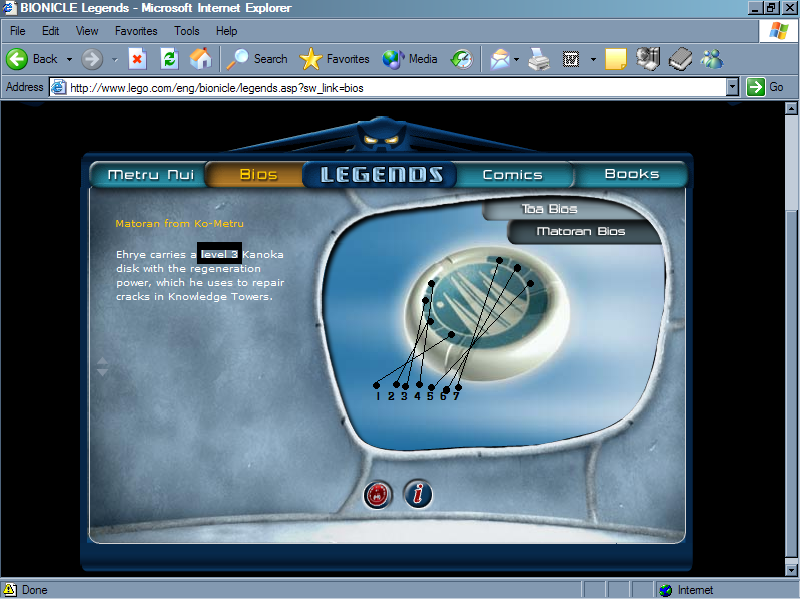Click the blue info 'i' button
Viewport: 800px width, 600px height.
pos(418,494)
